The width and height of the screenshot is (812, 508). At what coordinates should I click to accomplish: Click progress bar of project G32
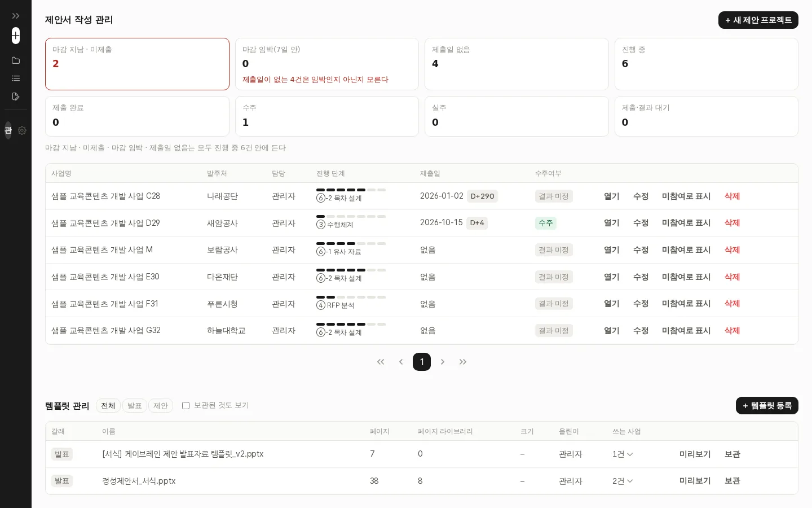coord(351,324)
